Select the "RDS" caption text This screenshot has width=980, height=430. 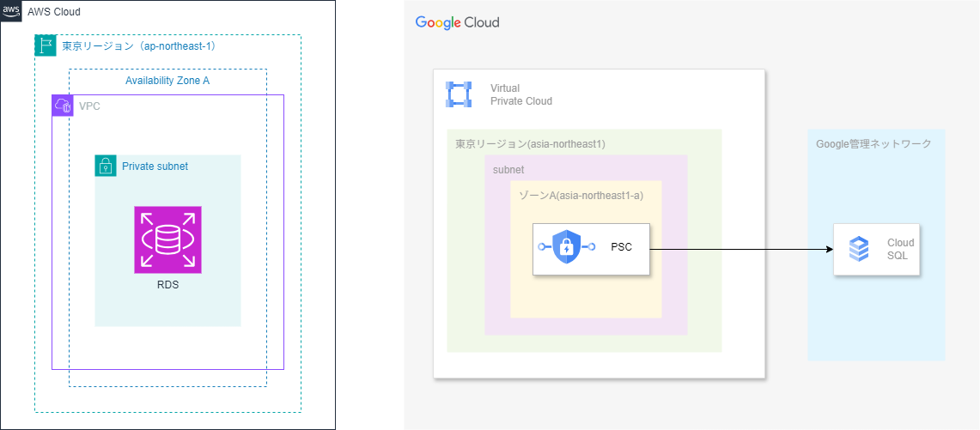click(167, 286)
